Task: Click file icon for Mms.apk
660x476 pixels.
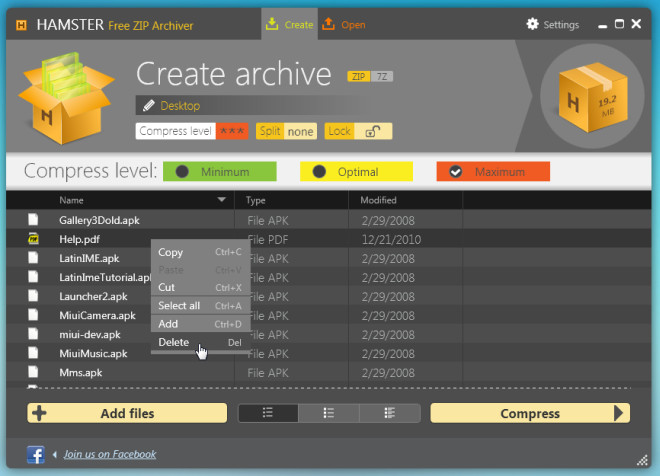Action: click(x=33, y=372)
